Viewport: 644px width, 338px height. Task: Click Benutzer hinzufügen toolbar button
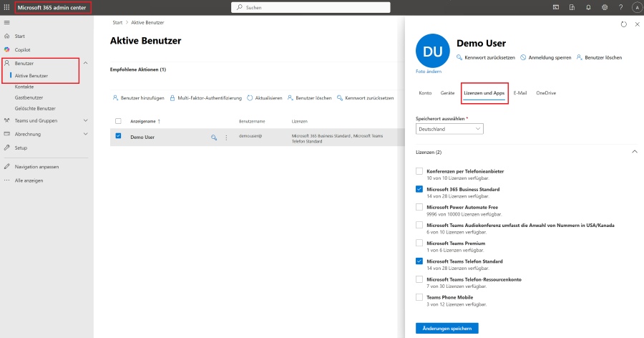(138, 98)
